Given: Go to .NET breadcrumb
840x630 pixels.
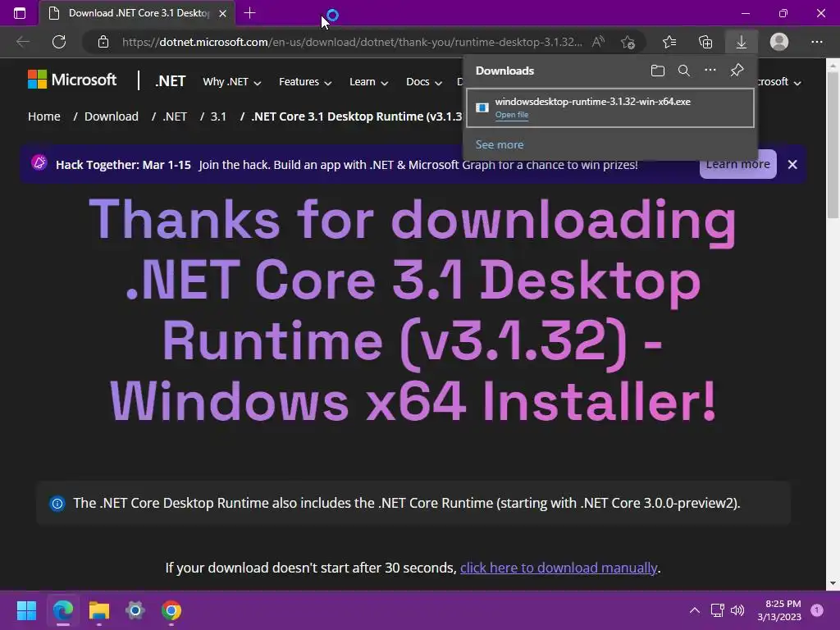Looking at the screenshot, I should [175, 116].
